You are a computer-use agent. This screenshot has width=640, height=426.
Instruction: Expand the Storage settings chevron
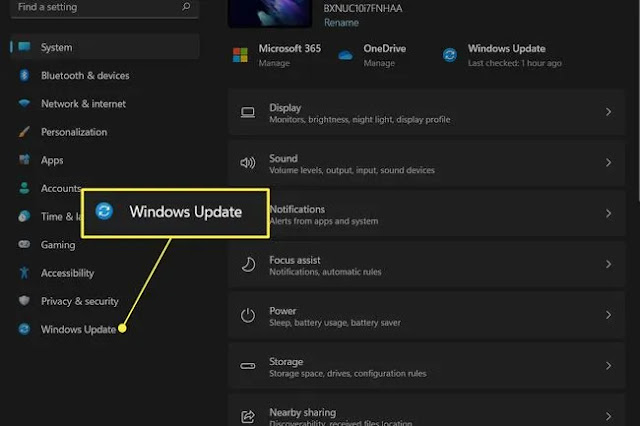[x=608, y=366]
